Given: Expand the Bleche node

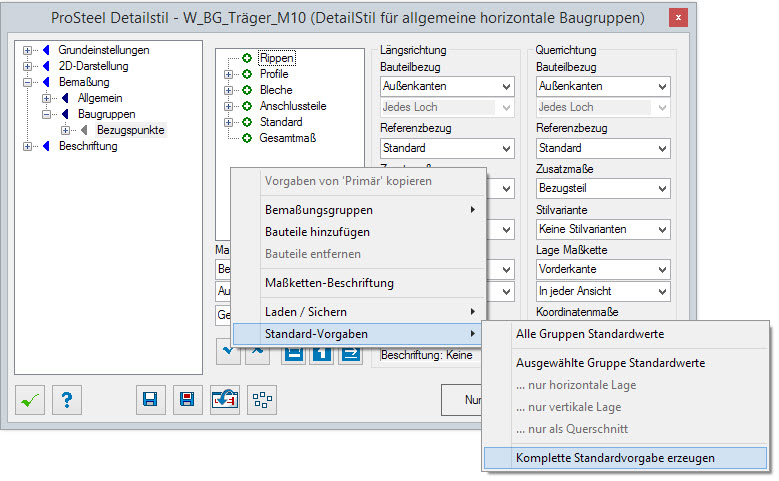Looking at the screenshot, I should point(228,90).
